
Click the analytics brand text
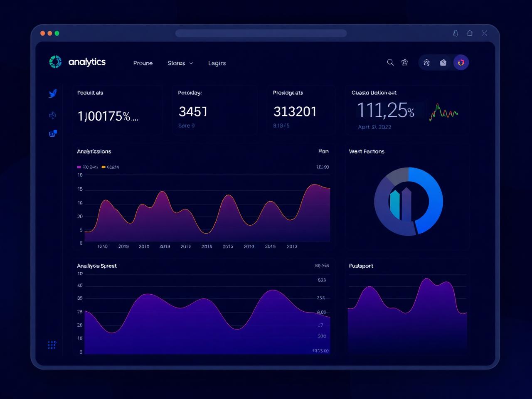pyautogui.click(x=87, y=62)
